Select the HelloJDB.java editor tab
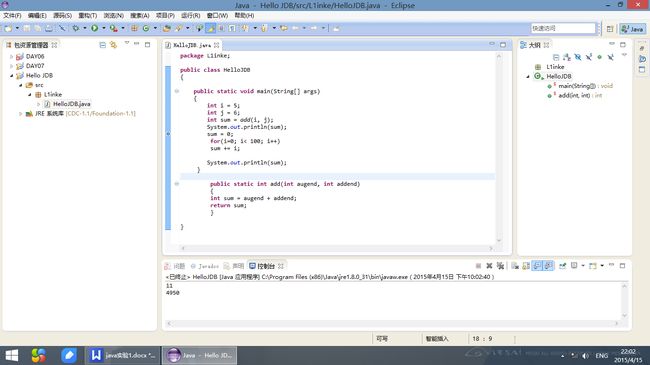This screenshot has width=650, height=365. coord(192,45)
